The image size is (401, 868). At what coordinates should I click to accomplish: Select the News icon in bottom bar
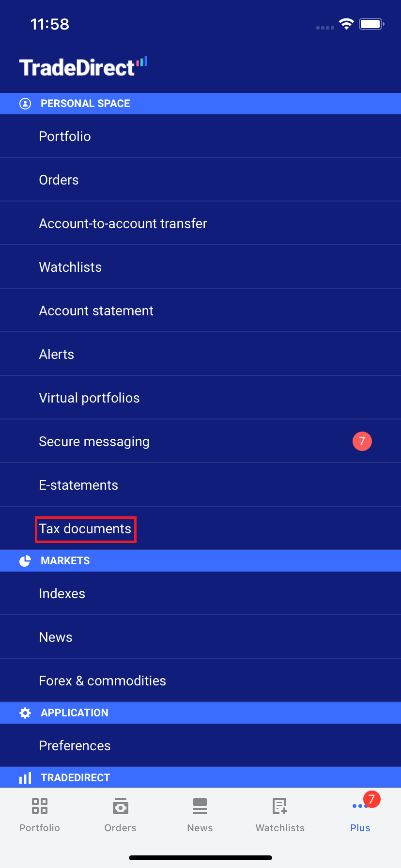click(x=200, y=806)
